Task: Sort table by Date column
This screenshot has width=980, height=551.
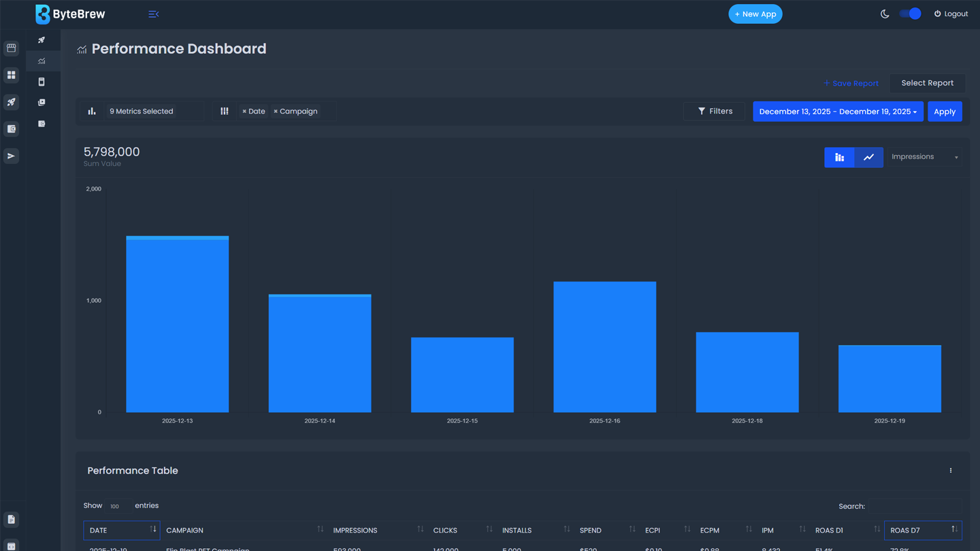Action: (122, 531)
